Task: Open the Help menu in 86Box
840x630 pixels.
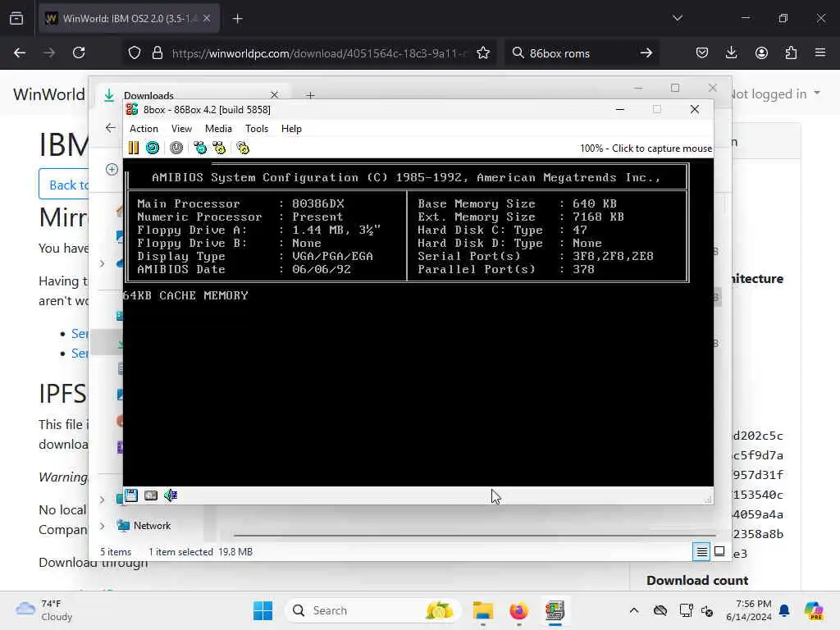Action: [x=291, y=129]
